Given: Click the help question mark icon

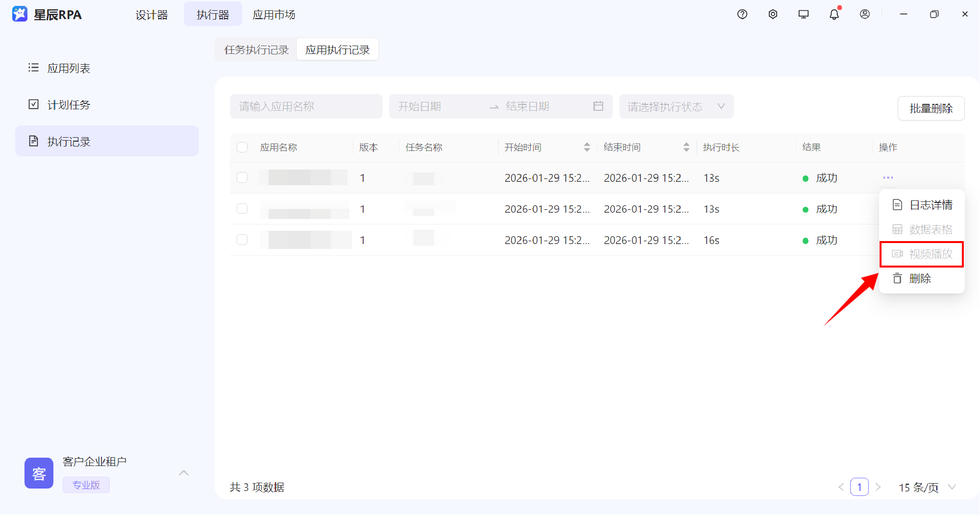Looking at the screenshot, I should pyautogui.click(x=742, y=14).
